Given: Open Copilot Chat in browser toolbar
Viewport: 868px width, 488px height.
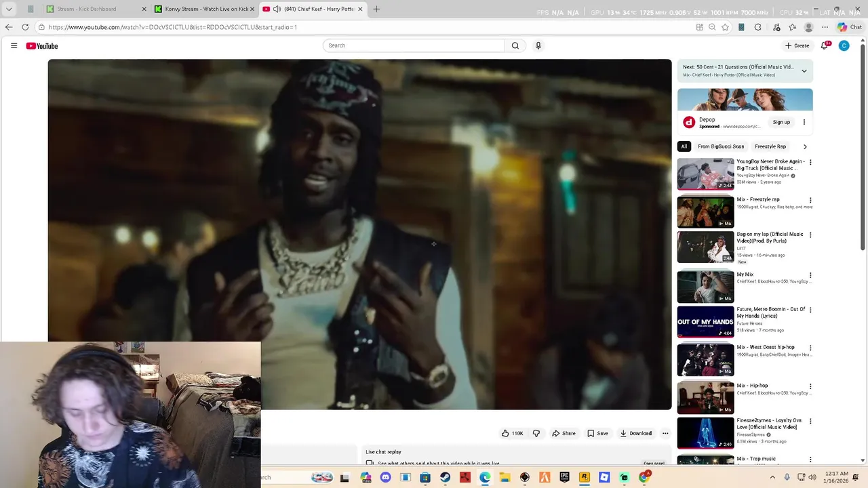Looking at the screenshot, I should [849, 27].
